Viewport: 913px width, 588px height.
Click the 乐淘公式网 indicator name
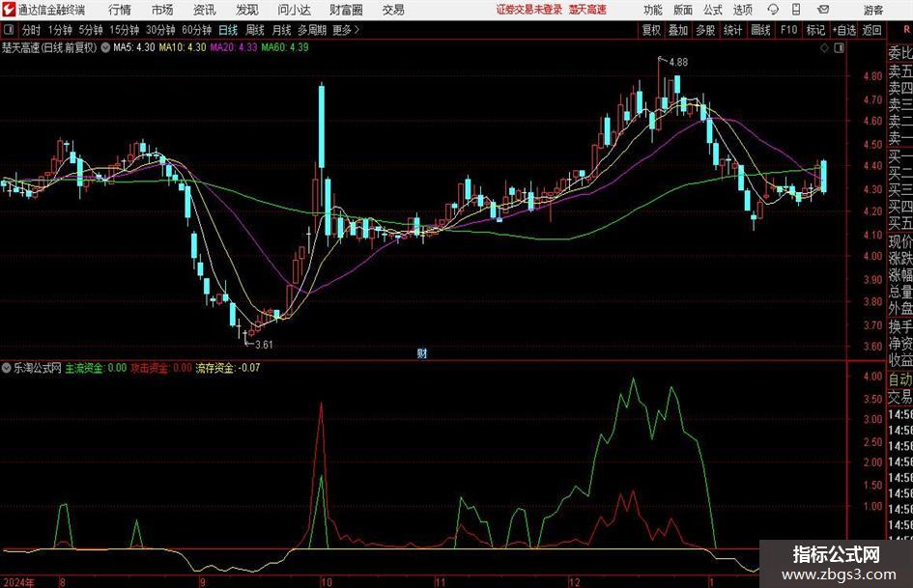click(x=38, y=368)
